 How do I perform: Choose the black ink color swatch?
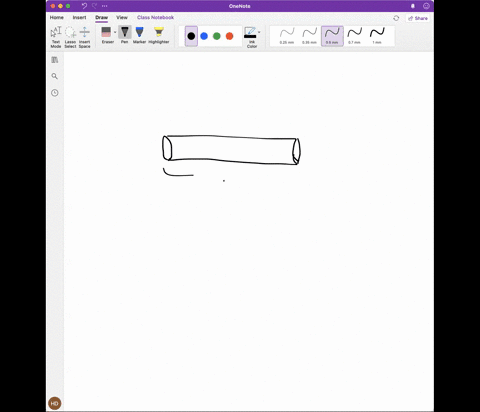click(x=191, y=36)
